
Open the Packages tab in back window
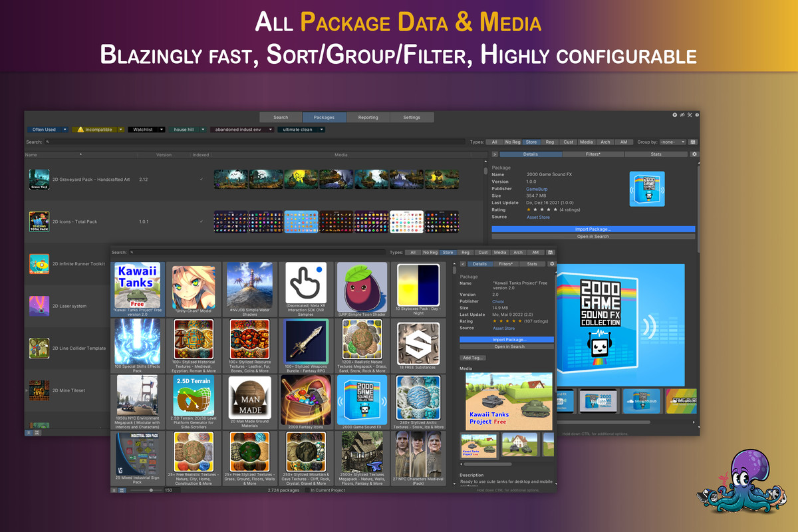[x=324, y=117]
